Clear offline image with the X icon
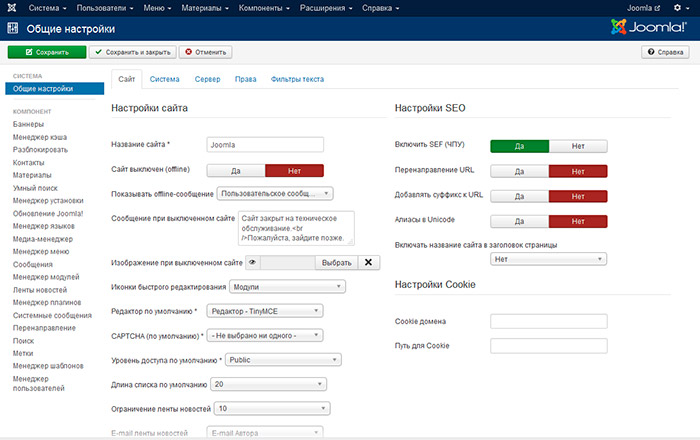This screenshot has width=700, height=440. click(x=367, y=263)
